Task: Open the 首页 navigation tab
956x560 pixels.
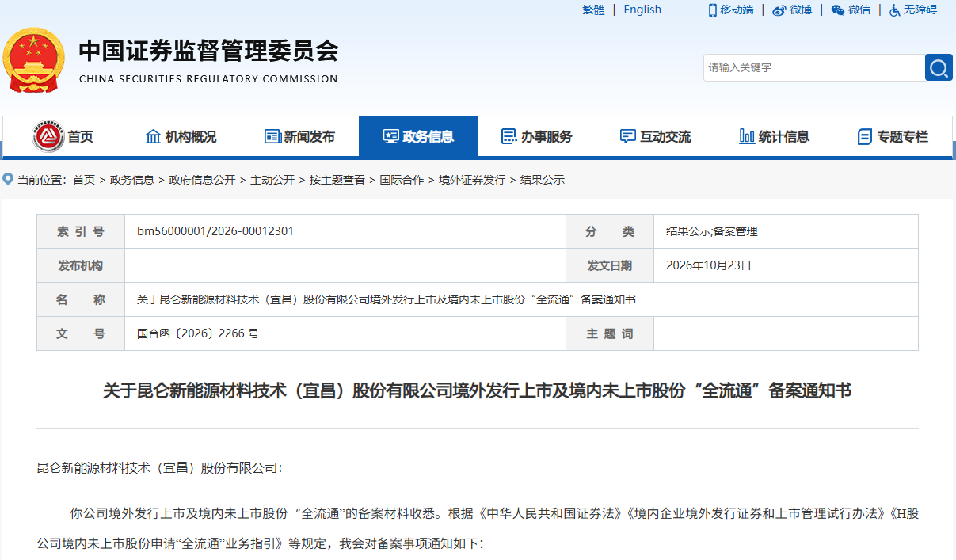Action: click(62, 136)
